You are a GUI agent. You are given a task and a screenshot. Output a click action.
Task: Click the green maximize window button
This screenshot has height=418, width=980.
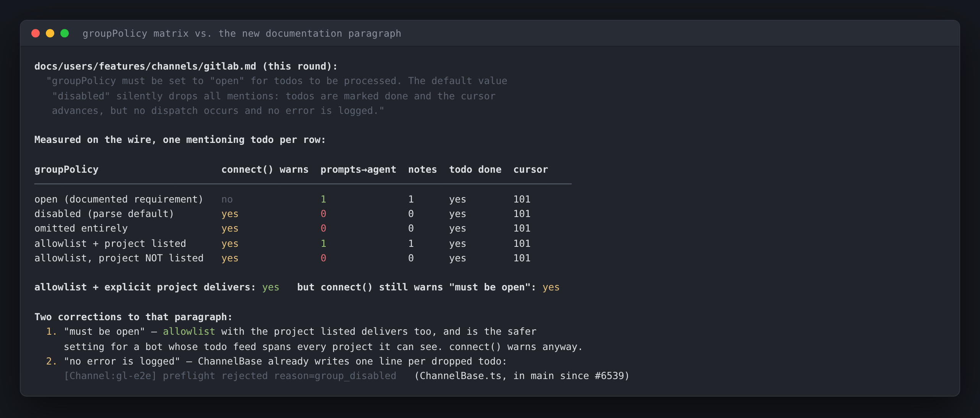tap(65, 33)
